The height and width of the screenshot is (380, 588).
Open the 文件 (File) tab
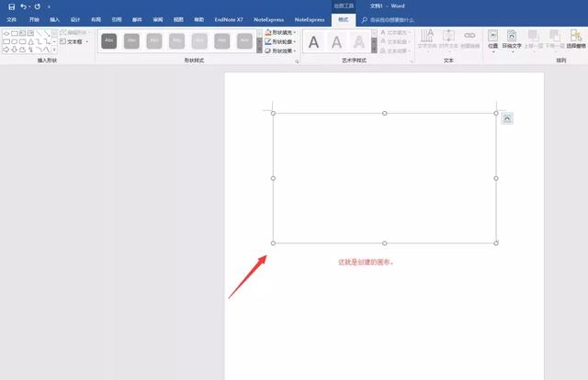click(12, 19)
